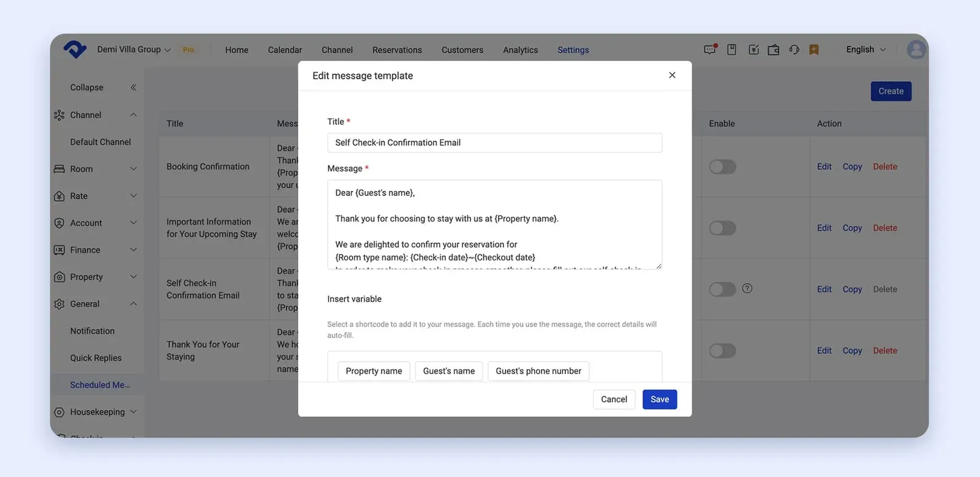Click the wallet icon in top bar
This screenshot has width=980, height=477.
pos(774,50)
